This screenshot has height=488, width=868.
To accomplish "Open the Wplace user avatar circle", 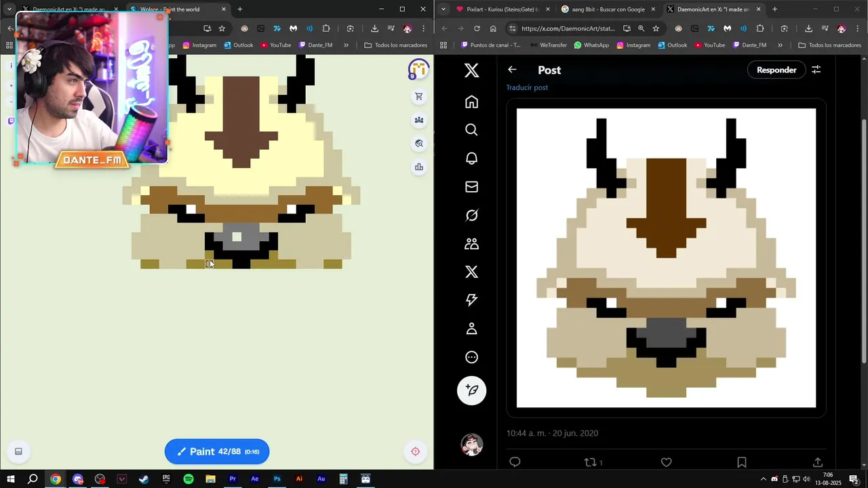I will 418,69.
